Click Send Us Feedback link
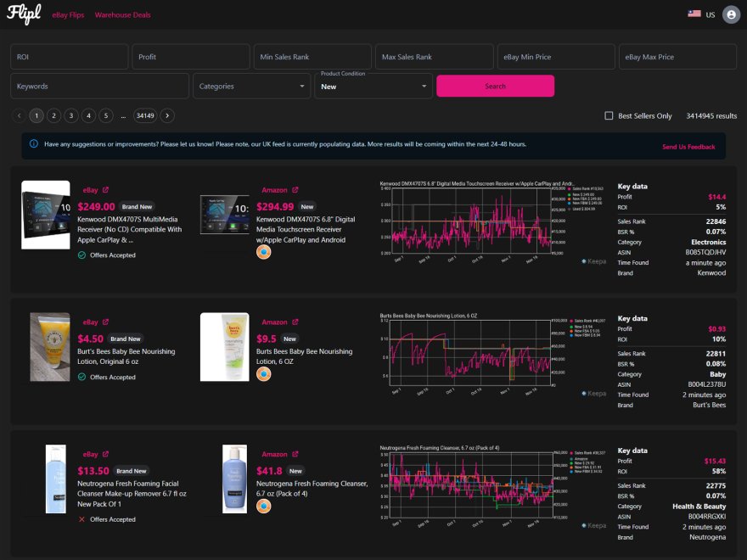Viewport: 747px width, 560px height. pyautogui.click(x=688, y=147)
